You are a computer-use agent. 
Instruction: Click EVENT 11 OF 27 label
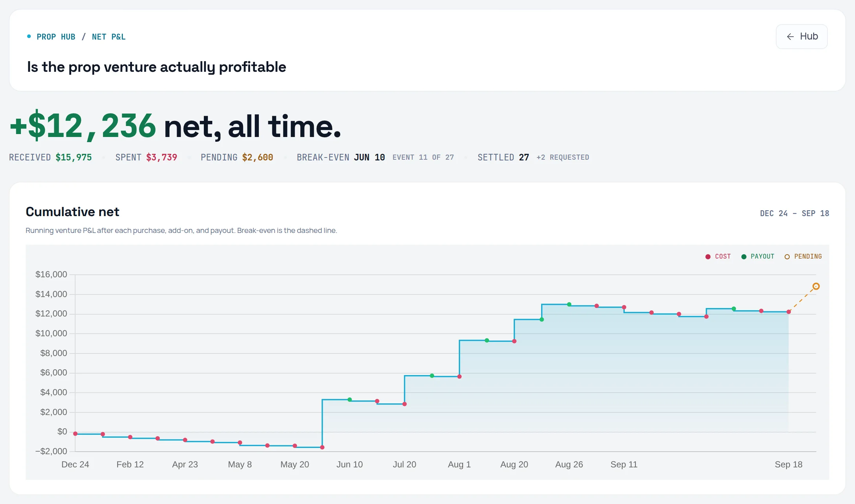click(423, 157)
